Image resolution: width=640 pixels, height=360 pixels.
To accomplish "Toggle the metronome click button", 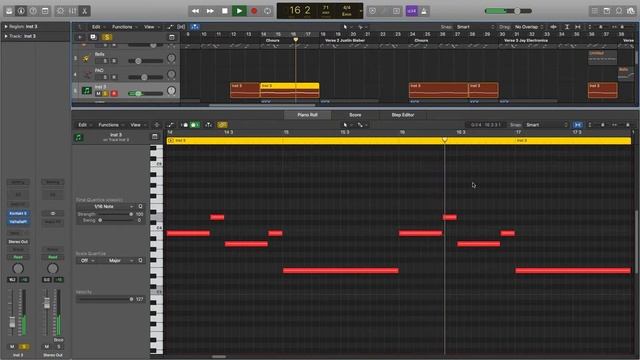I will [x=424, y=11].
